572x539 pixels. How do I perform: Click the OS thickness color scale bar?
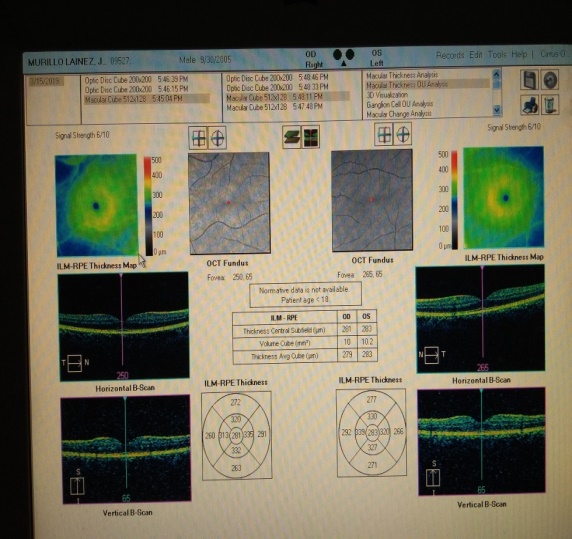pos(455,200)
